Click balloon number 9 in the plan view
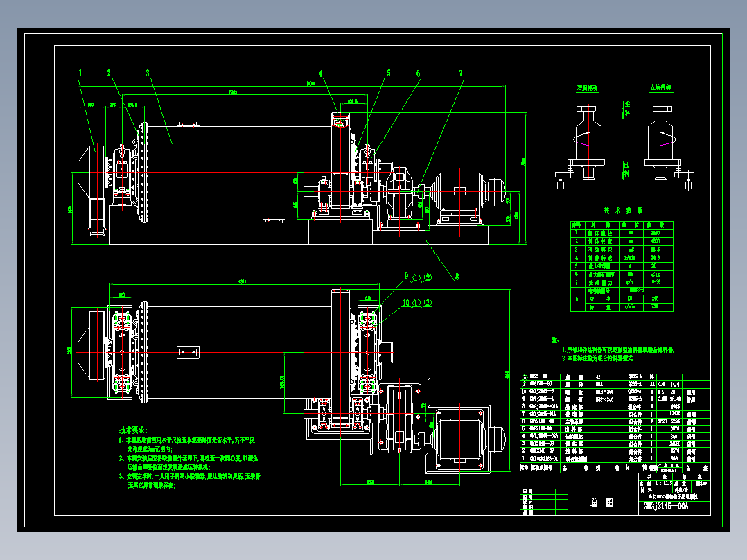This screenshot has width=747, height=560. point(406,276)
